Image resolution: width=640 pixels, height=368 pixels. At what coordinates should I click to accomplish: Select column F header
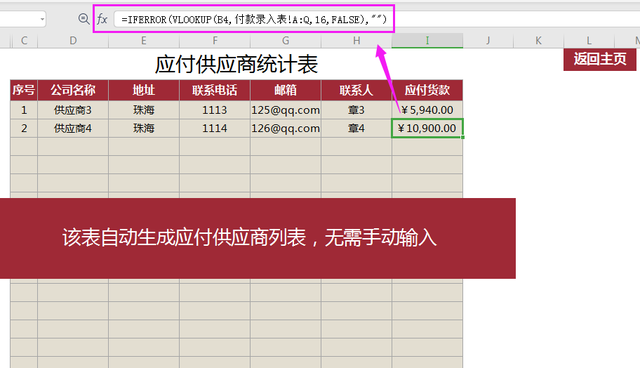point(215,41)
